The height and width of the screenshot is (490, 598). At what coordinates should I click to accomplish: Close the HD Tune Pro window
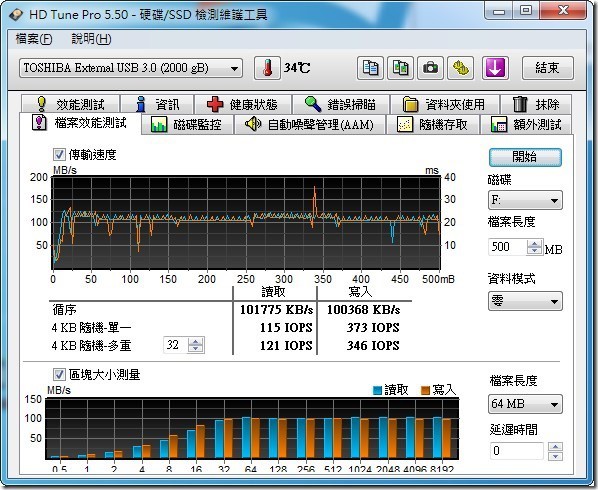(x=563, y=11)
